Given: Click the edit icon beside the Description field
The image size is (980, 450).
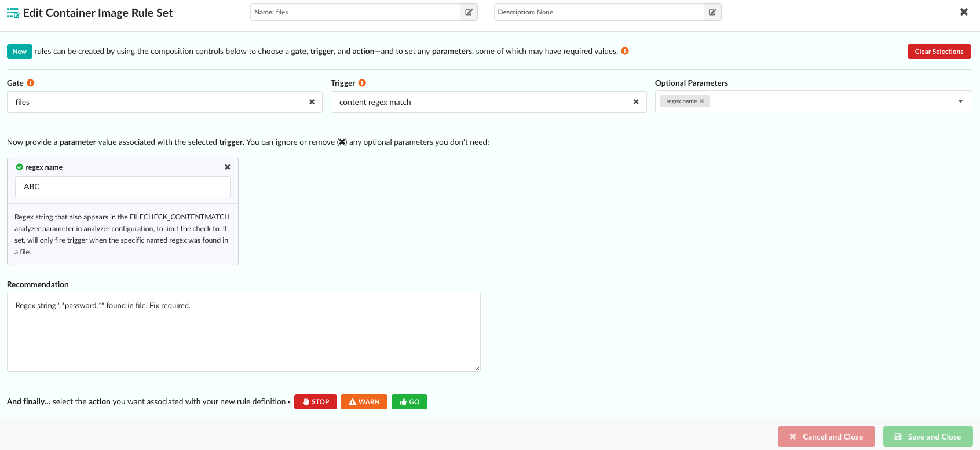Looking at the screenshot, I should (x=712, y=12).
